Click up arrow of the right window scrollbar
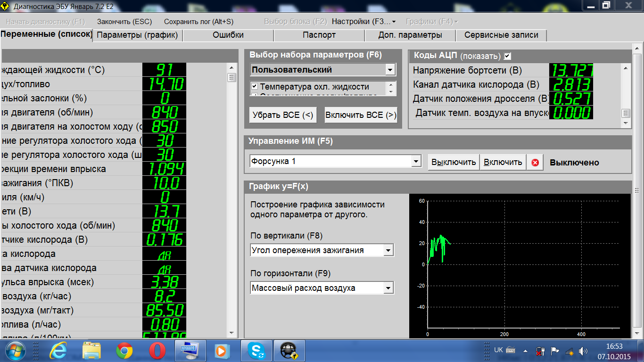The height and width of the screenshot is (362, 644). point(638,48)
